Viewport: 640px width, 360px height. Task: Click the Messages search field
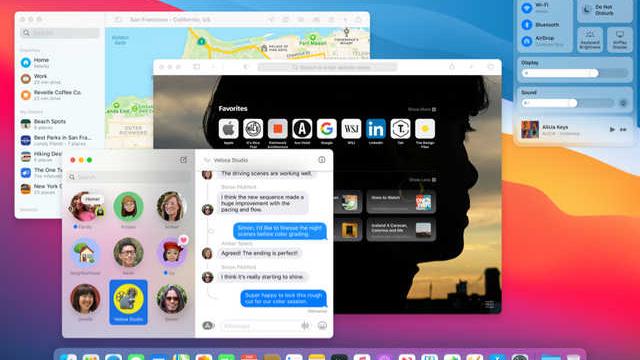(129, 177)
